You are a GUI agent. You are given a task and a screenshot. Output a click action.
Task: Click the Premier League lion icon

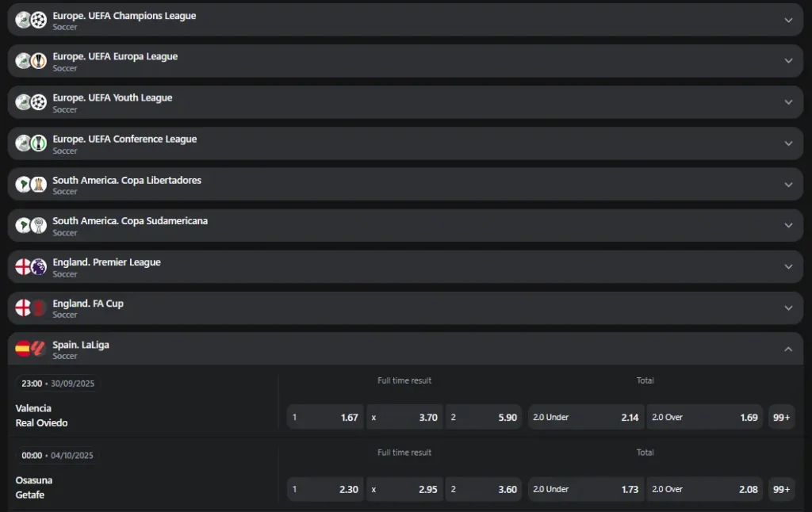coord(39,267)
